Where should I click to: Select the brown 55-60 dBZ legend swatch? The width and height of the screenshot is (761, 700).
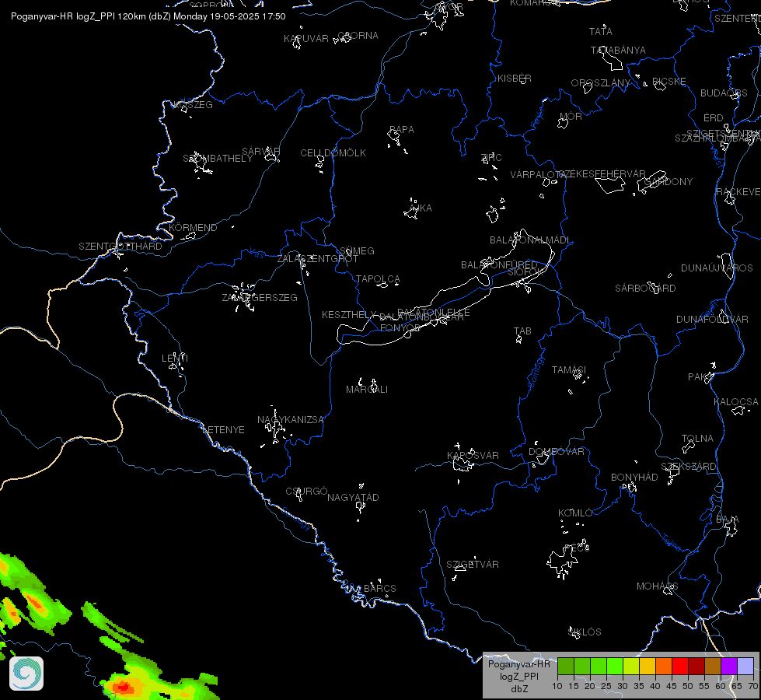coord(713,666)
